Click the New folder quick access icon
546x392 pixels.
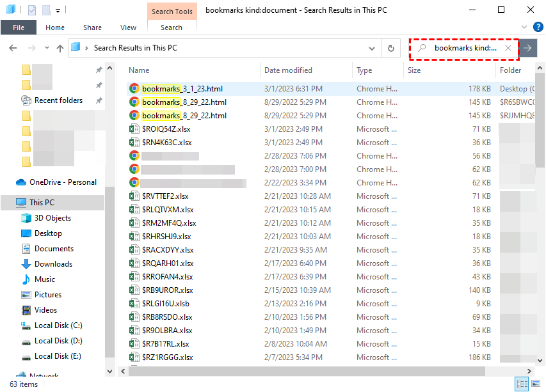pos(46,10)
